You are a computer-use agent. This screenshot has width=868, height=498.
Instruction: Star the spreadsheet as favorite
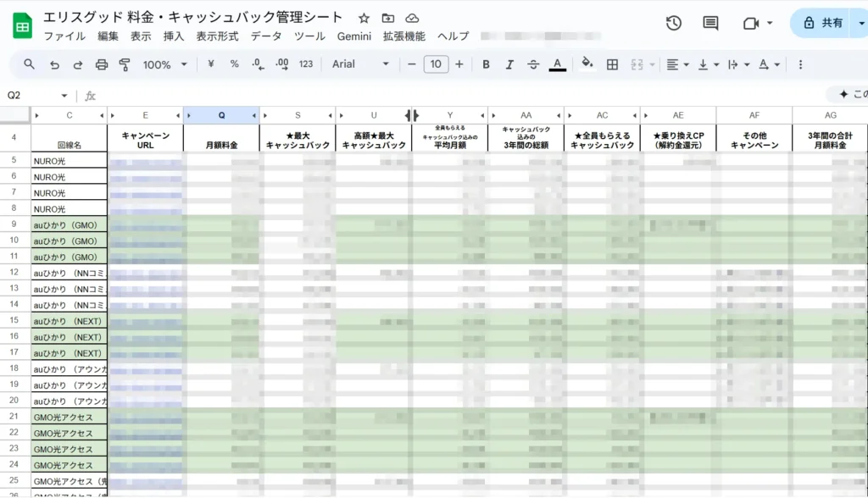363,16
